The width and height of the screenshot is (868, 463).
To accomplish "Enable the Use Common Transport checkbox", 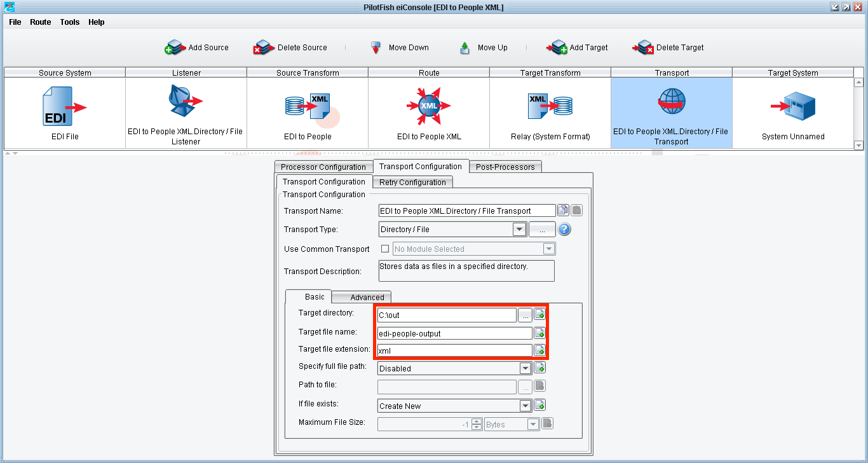I will [x=384, y=249].
